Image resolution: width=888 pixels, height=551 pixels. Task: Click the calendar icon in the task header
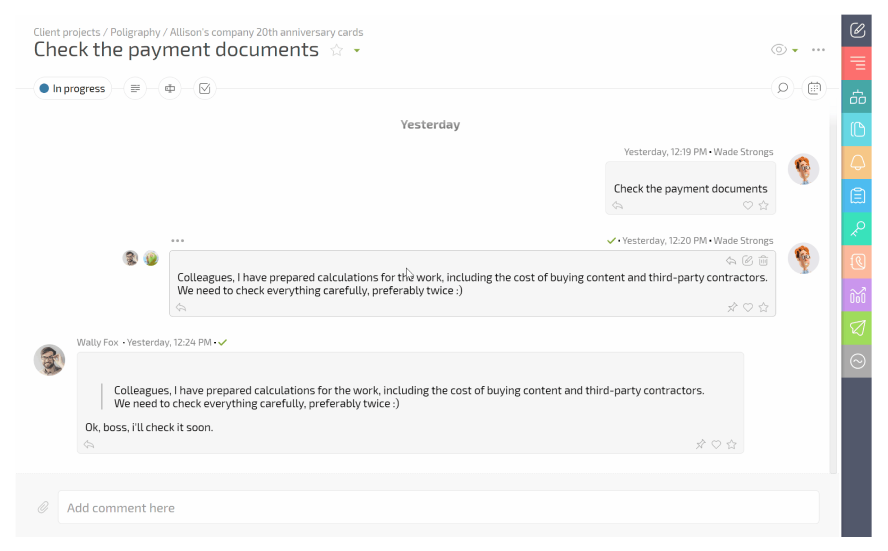(815, 89)
